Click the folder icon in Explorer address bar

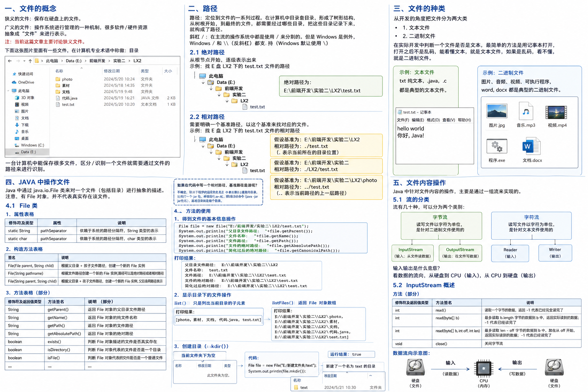coord(37,61)
